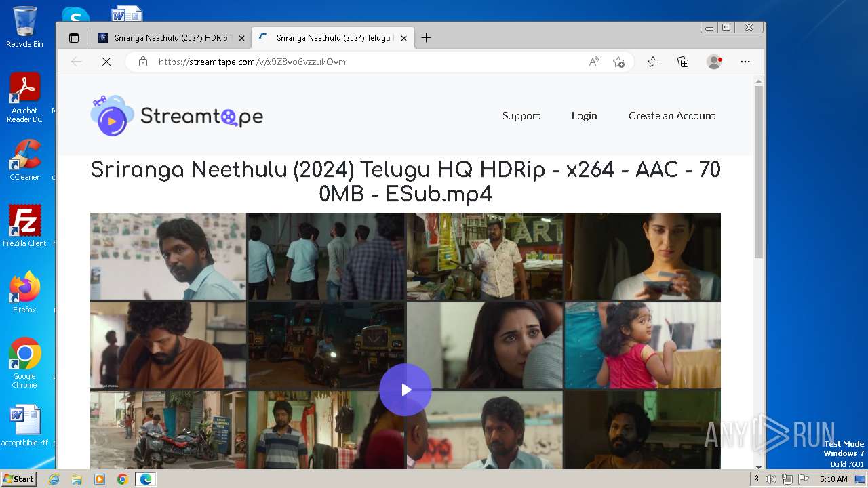Open acceptbible.rtf document
This screenshot has height=488, width=868.
pyautogui.click(x=25, y=426)
